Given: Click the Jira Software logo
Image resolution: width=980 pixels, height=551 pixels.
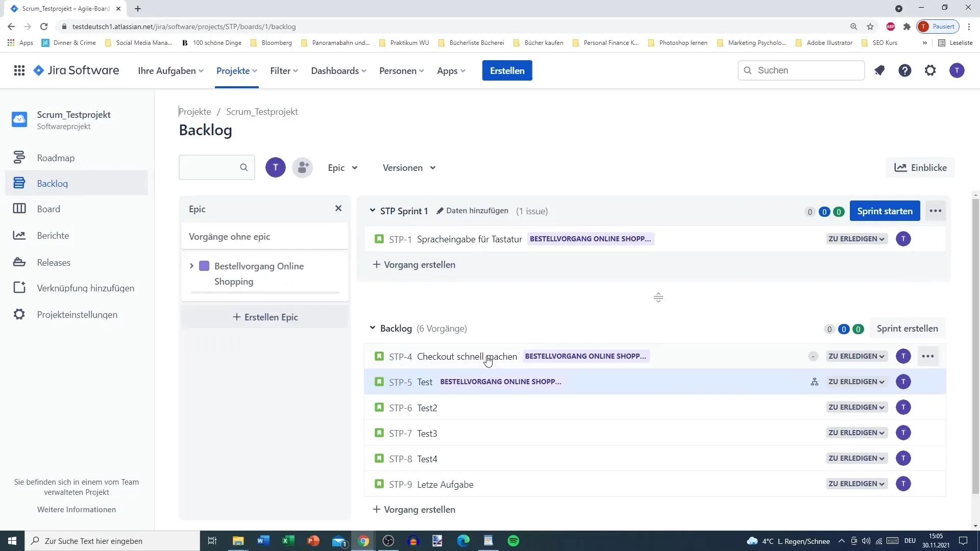Looking at the screenshot, I should (76, 70).
